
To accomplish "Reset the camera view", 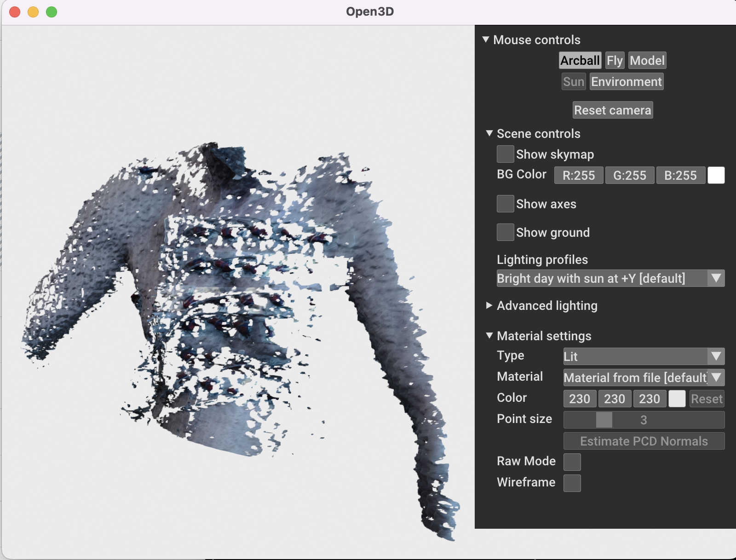I will coord(612,110).
